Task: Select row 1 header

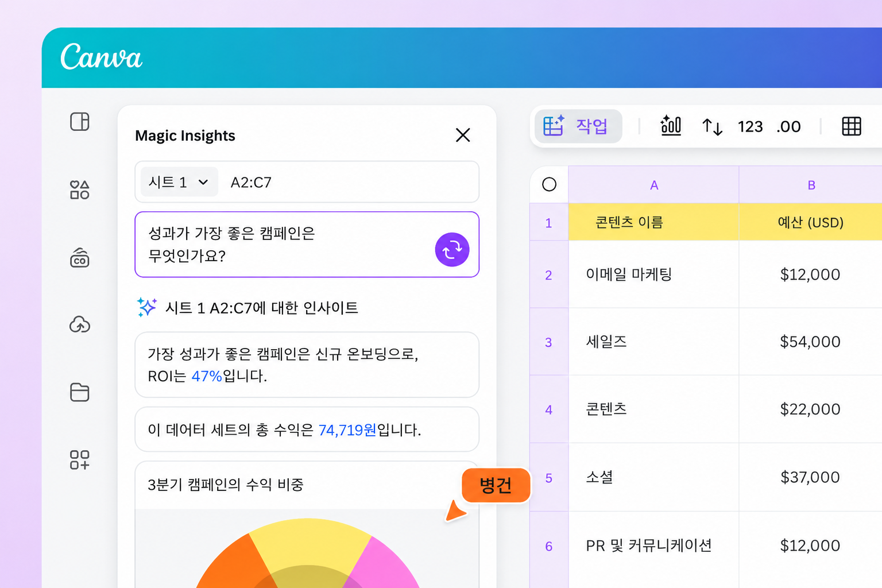Action: click(548, 222)
